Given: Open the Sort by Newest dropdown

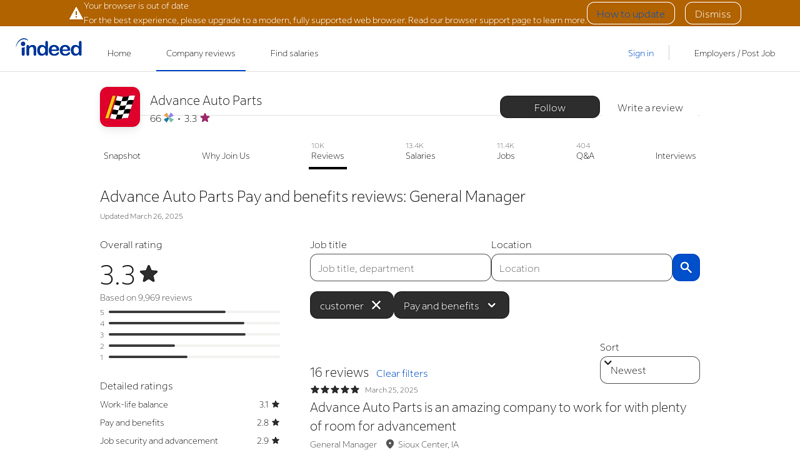Looking at the screenshot, I should coord(649,369).
